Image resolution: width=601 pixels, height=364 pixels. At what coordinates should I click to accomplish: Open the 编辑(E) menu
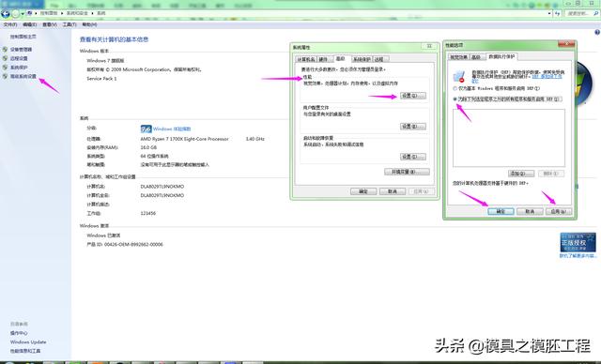(x=29, y=24)
